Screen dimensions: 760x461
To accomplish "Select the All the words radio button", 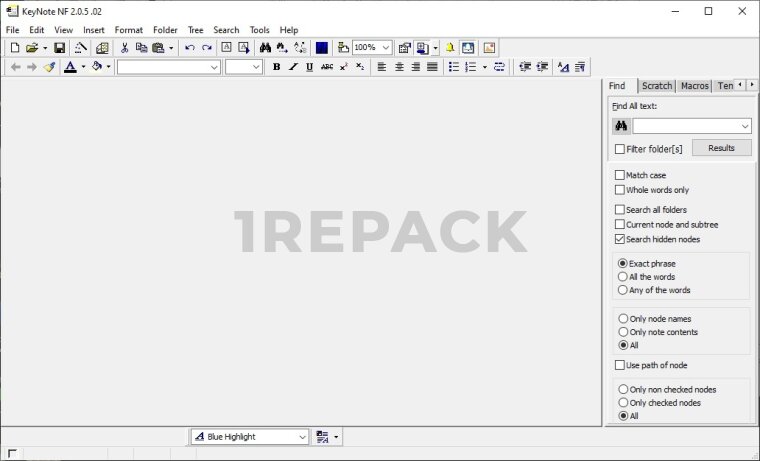I will pos(623,277).
